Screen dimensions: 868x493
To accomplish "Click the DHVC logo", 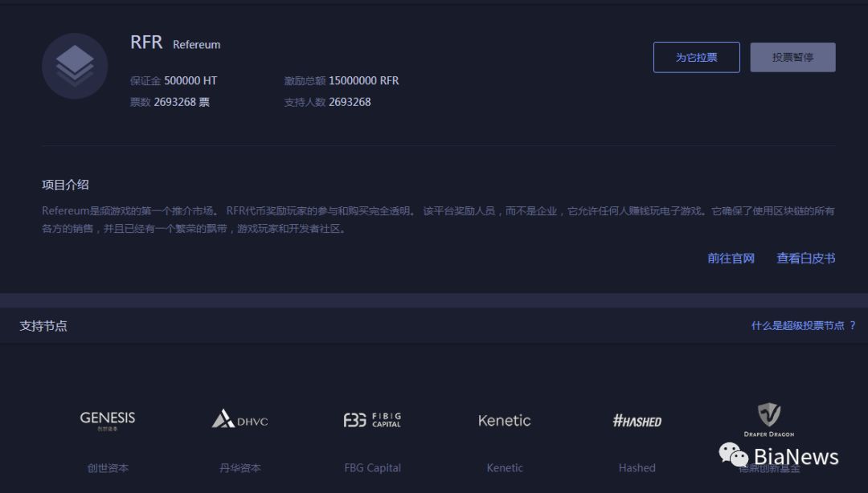I will coord(240,419).
